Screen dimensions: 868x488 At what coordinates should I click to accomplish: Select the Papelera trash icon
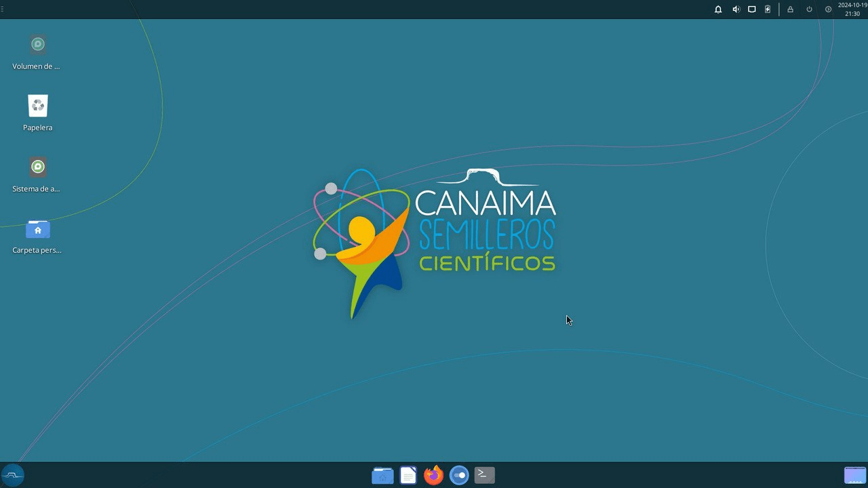tap(38, 113)
